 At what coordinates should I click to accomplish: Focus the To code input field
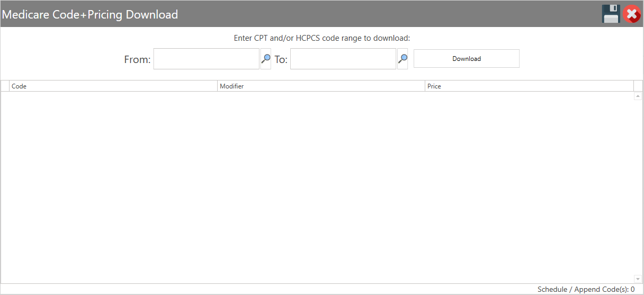343,59
